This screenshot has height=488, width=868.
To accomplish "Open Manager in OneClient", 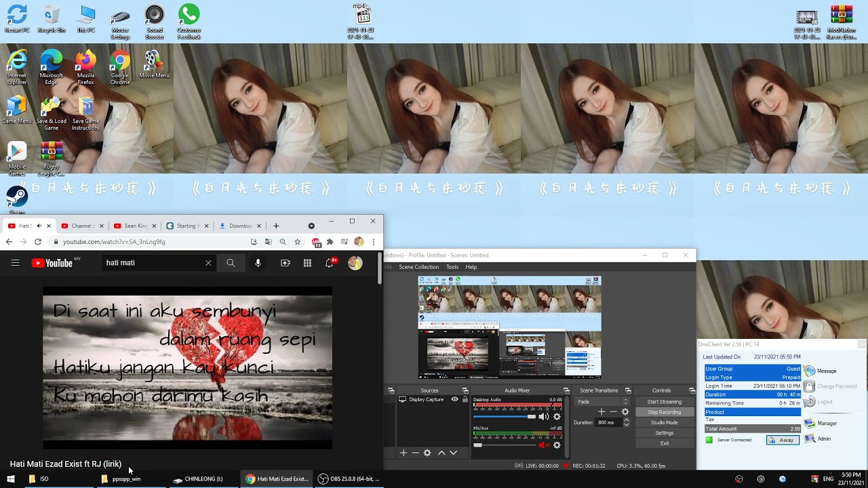I will click(821, 423).
